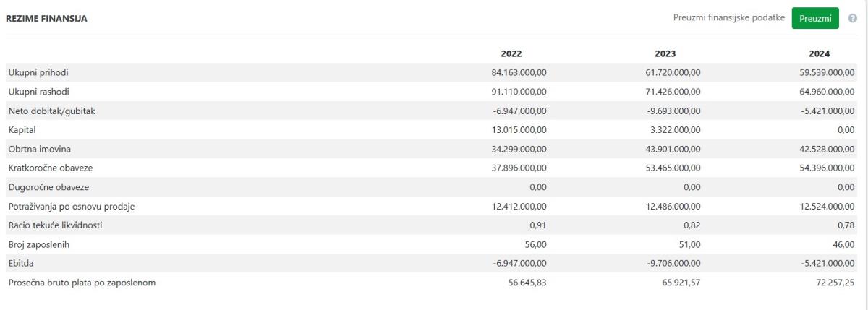
Task: Select the Broj zaposlenih row label
Action: pyautogui.click(x=38, y=244)
